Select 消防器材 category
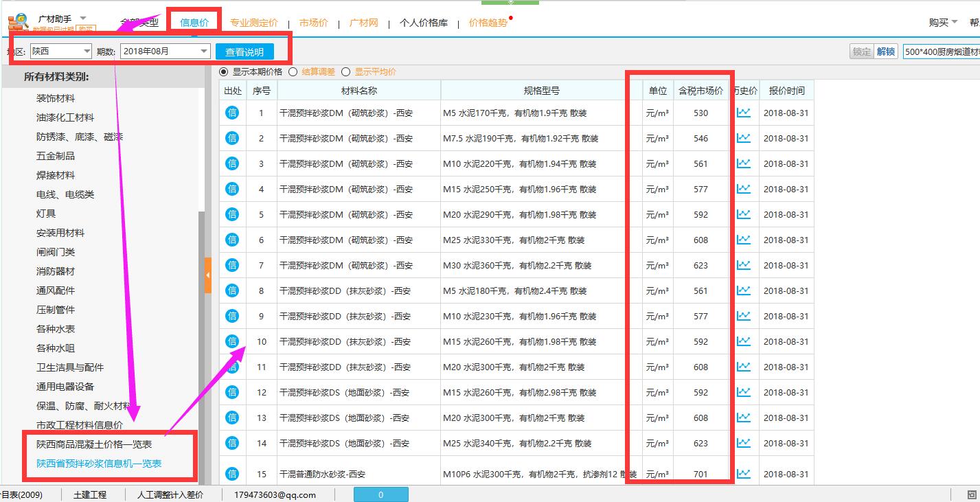The width and height of the screenshot is (980, 502). tap(56, 271)
